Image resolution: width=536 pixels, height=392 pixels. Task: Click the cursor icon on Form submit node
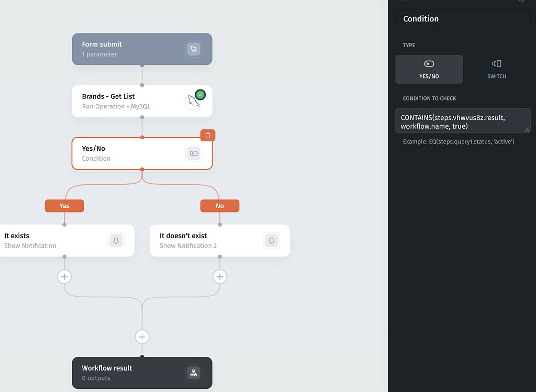(194, 49)
